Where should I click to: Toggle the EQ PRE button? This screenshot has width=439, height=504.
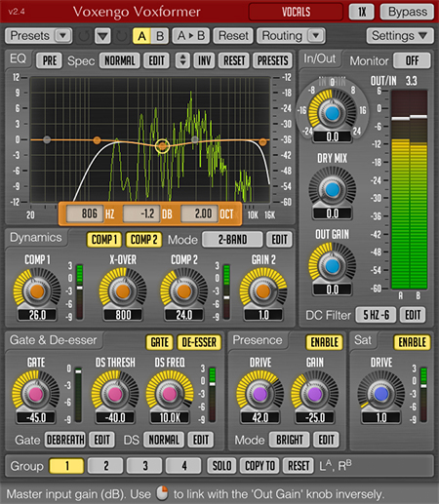point(50,60)
